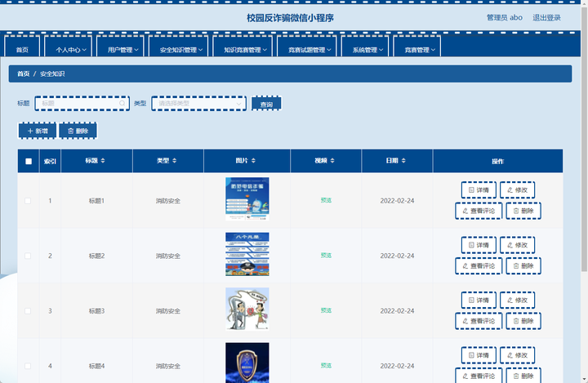This screenshot has width=588, height=383.
Task: Click the 删除 trash button above table
Action: [78, 131]
